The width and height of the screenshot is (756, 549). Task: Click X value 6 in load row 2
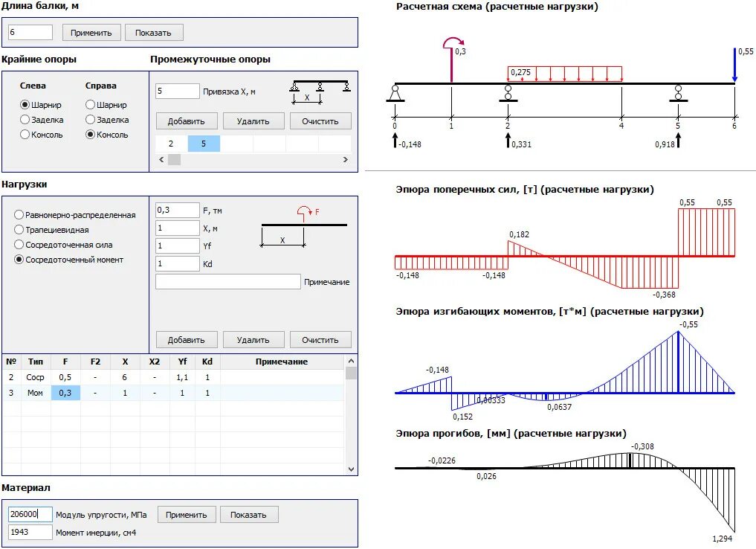tap(125, 377)
